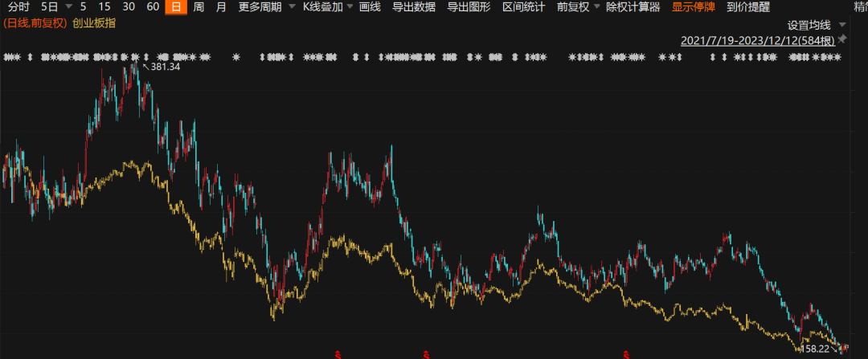Open 区间统计 range statistics
Screen dimensions: 868x359
pos(524,7)
